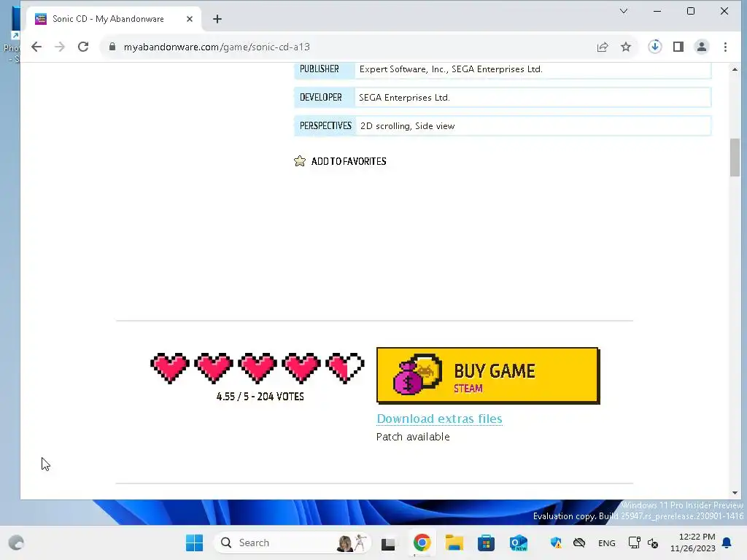Open Chrome downloads icon

click(x=655, y=47)
